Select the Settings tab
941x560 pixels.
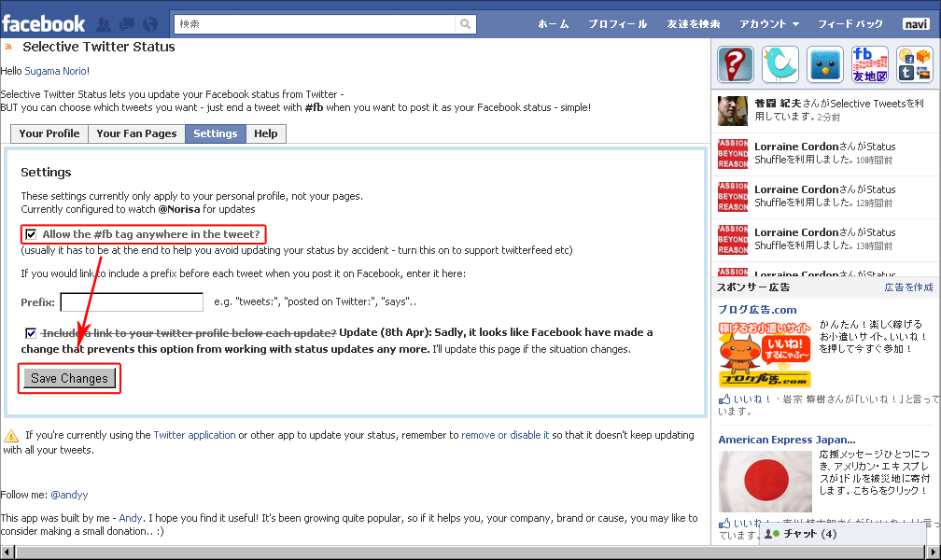point(216,133)
